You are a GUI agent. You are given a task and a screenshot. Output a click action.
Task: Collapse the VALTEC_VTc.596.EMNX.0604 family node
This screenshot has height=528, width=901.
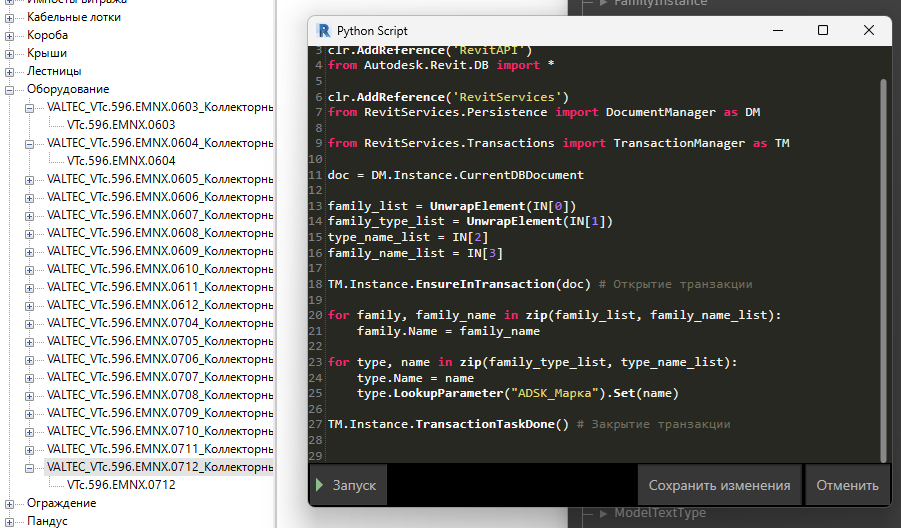29,144
